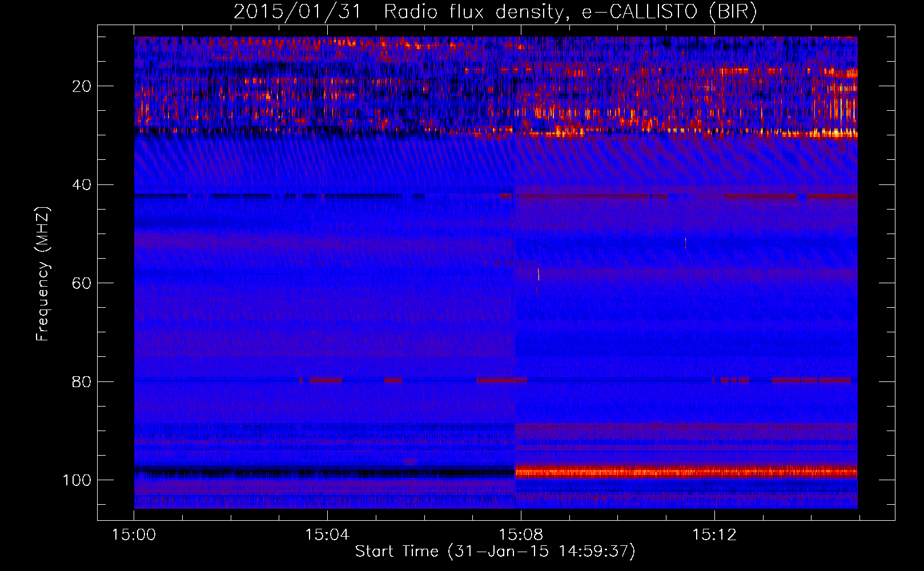The width and height of the screenshot is (924, 571).
Task: Select the '15:12' time tick label
Action: (x=714, y=535)
